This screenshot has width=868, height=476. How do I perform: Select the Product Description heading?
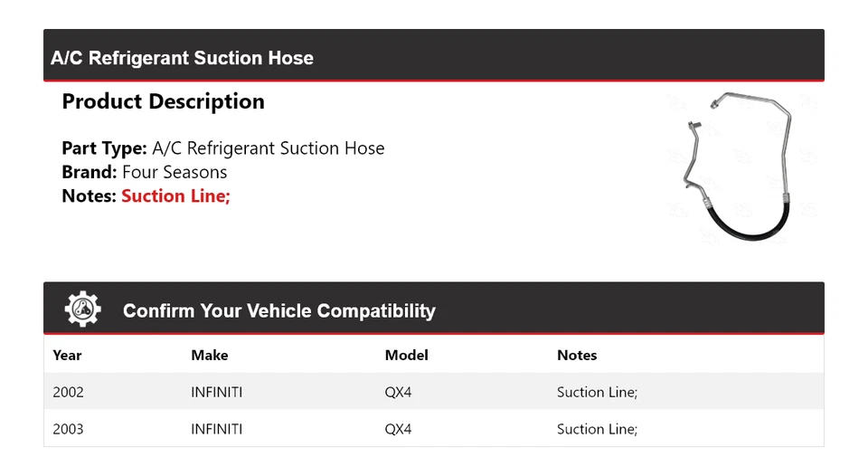tap(163, 101)
